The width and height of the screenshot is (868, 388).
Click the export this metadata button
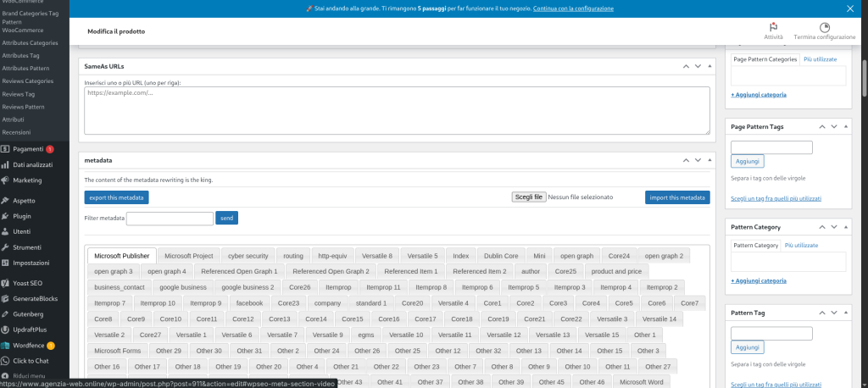coord(116,197)
